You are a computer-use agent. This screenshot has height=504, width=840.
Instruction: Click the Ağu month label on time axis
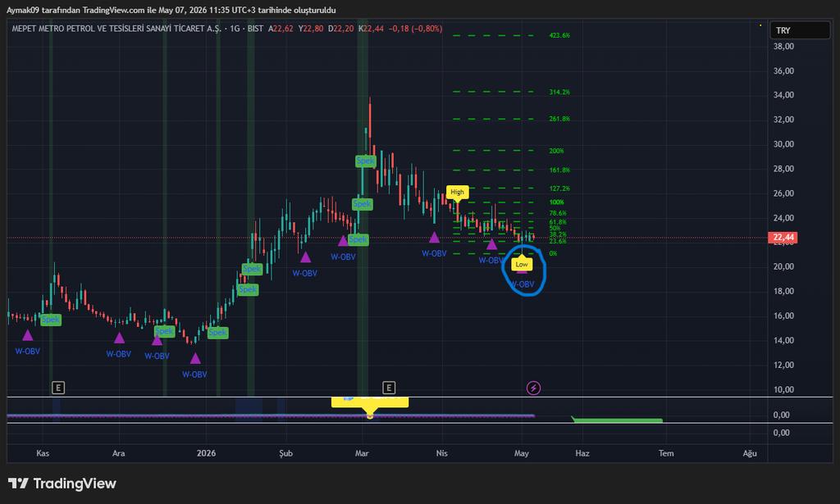[x=750, y=453]
